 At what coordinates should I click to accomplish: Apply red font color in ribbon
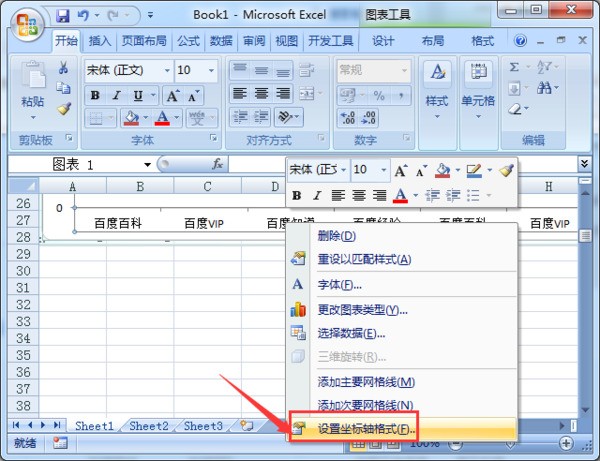pyautogui.click(x=162, y=118)
